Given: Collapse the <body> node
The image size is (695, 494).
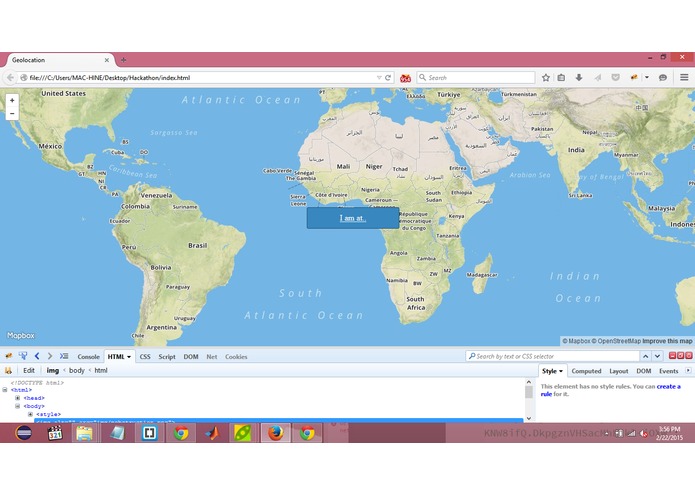Looking at the screenshot, I should (x=18, y=406).
